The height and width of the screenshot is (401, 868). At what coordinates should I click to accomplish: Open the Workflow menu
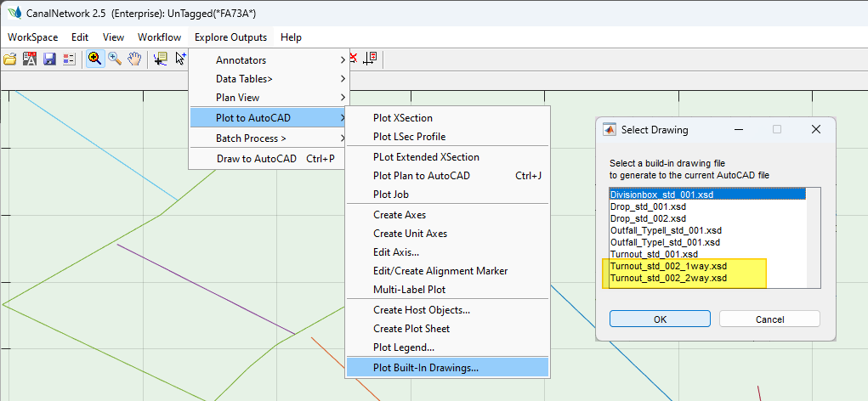click(x=159, y=37)
